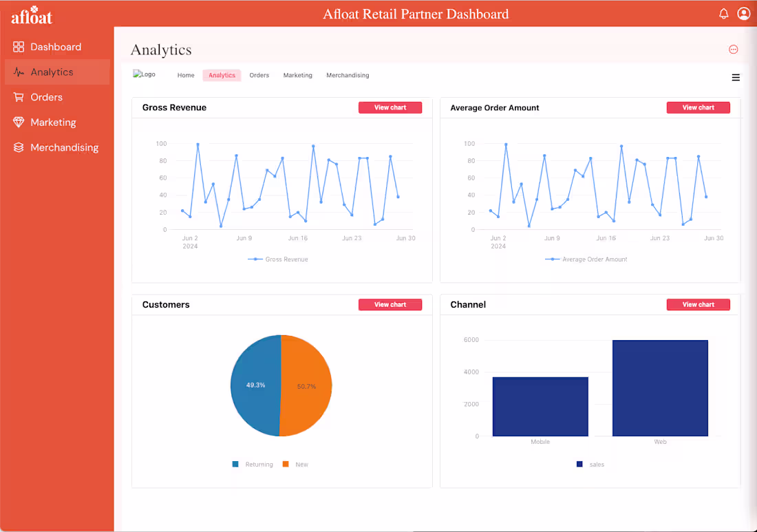
Task: Toggle the New customers legend
Action: (x=295, y=465)
